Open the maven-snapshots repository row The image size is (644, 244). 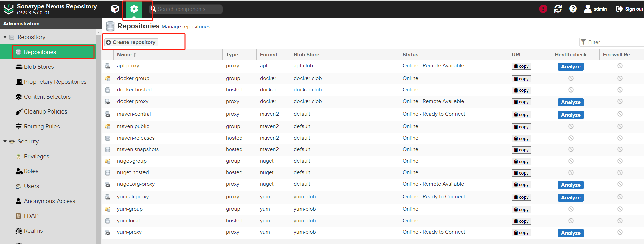tap(372, 149)
